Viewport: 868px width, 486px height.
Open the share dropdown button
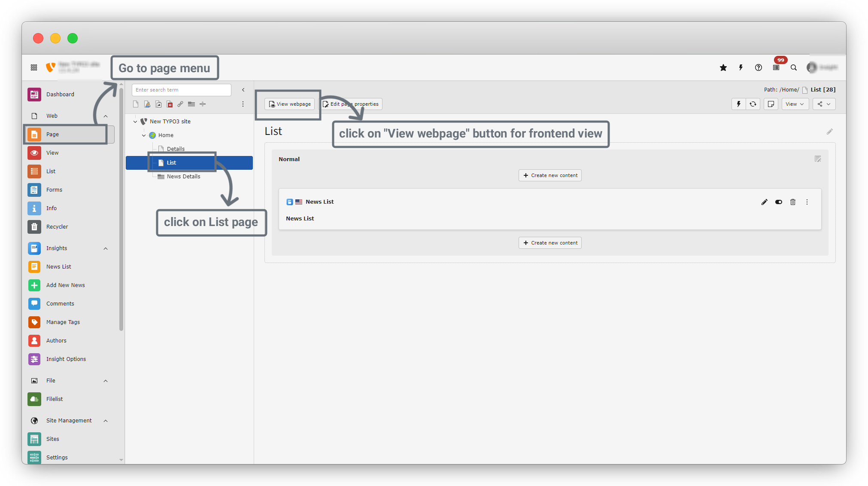[824, 104]
